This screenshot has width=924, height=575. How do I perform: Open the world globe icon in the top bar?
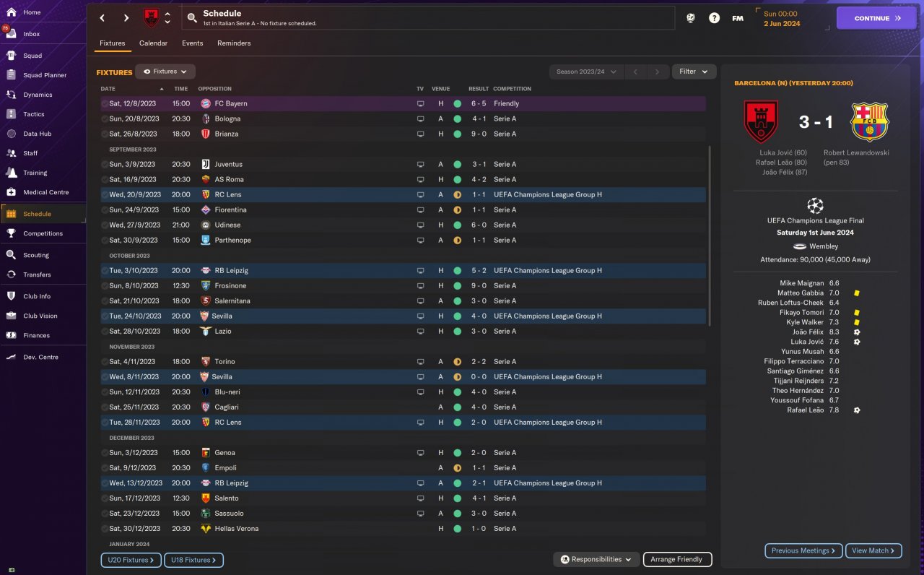point(691,18)
